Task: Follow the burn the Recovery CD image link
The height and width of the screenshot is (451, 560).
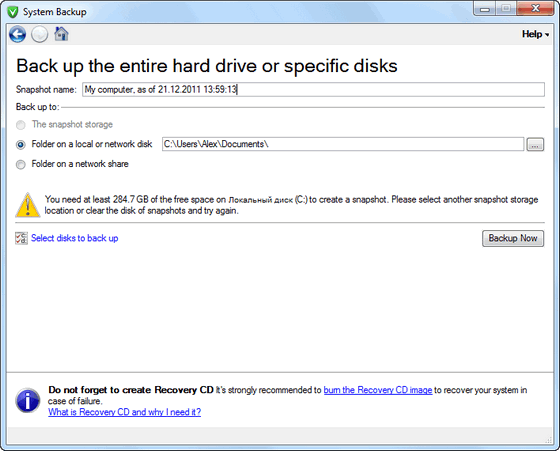Action: pos(378,390)
